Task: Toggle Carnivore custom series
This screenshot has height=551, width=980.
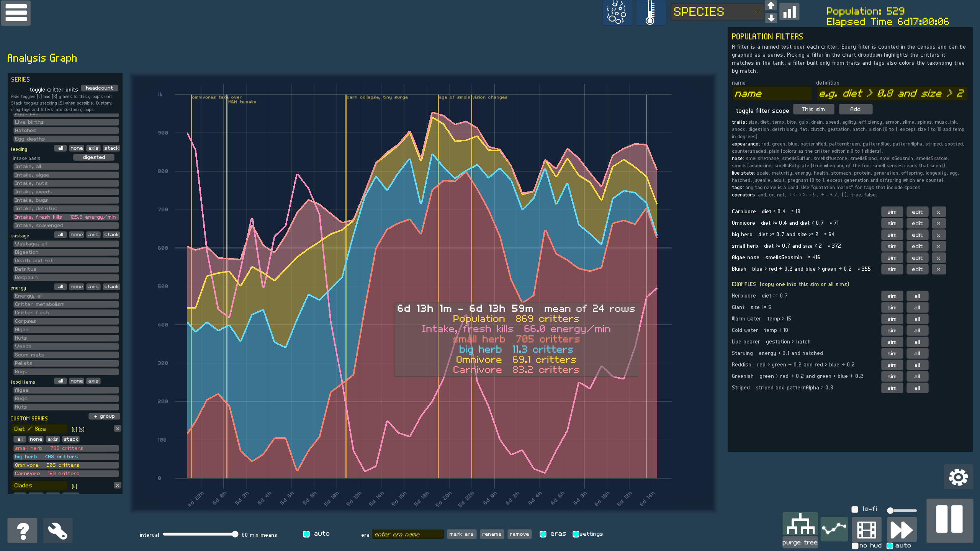Action: [66, 474]
